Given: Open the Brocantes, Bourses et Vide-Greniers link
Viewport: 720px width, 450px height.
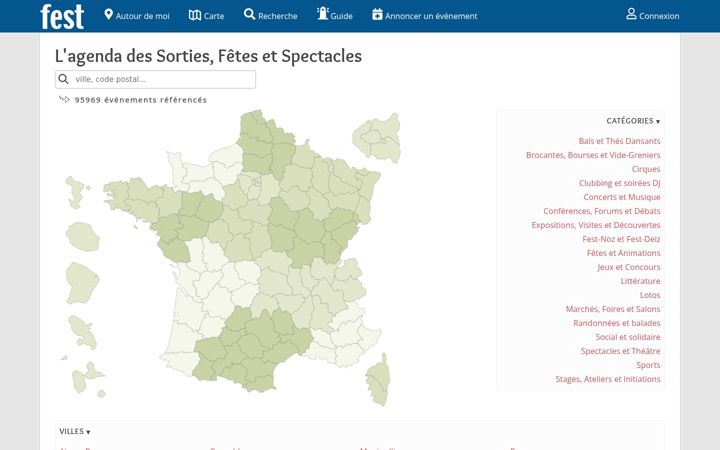Looking at the screenshot, I should coord(593,155).
